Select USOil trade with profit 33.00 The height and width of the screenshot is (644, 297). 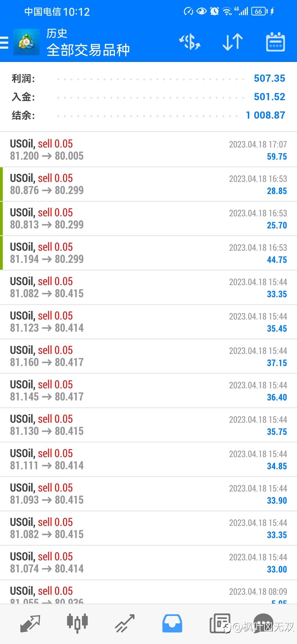point(148,563)
